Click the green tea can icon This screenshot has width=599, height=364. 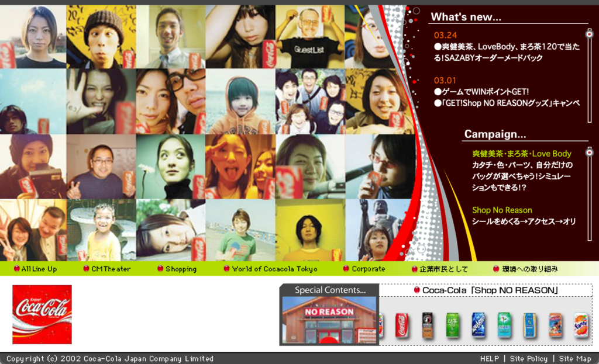coord(453,325)
